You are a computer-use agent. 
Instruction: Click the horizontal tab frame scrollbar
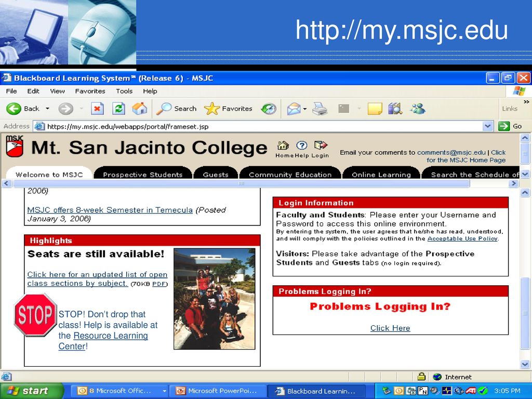[x=241, y=183]
